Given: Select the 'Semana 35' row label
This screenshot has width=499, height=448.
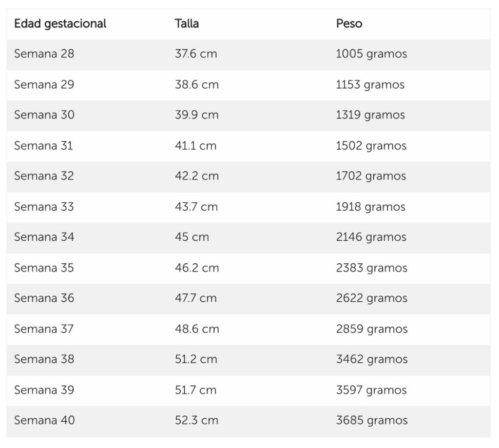Looking at the screenshot, I should pyautogui.click(x=44, y=268).
